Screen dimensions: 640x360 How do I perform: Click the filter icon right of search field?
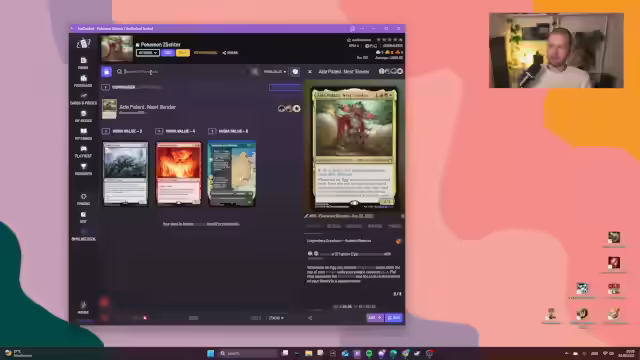[255, 71]
